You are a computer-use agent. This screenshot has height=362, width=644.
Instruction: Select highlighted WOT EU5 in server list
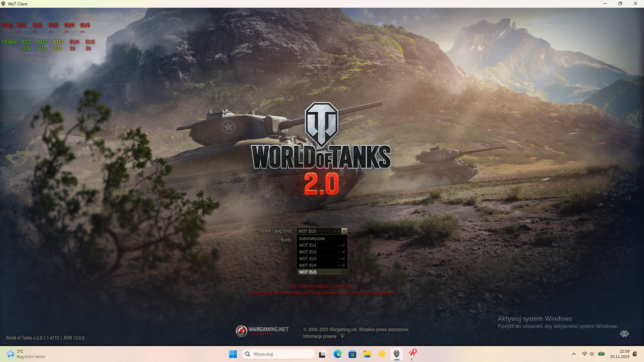click(x=322, y=272)
